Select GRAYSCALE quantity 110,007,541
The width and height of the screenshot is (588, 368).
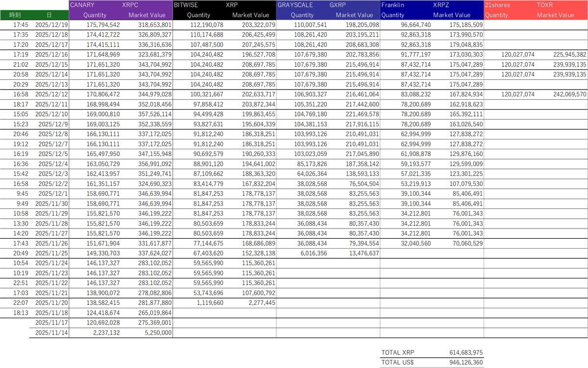point(310,25)
